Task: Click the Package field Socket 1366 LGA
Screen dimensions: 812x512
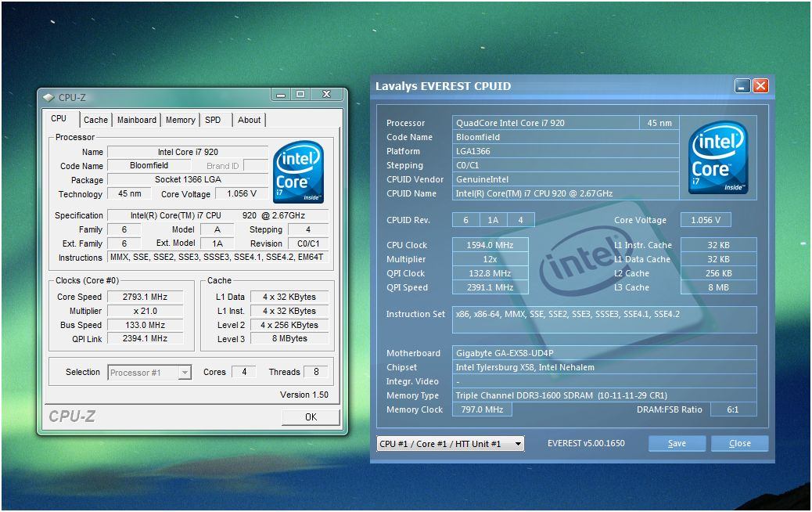Action: [188, 179]
